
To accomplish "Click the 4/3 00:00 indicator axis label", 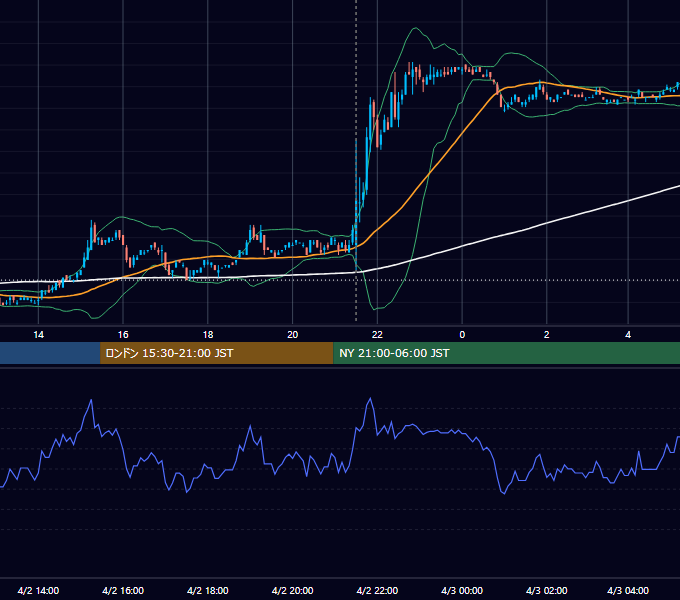I will tap(462, 590).
